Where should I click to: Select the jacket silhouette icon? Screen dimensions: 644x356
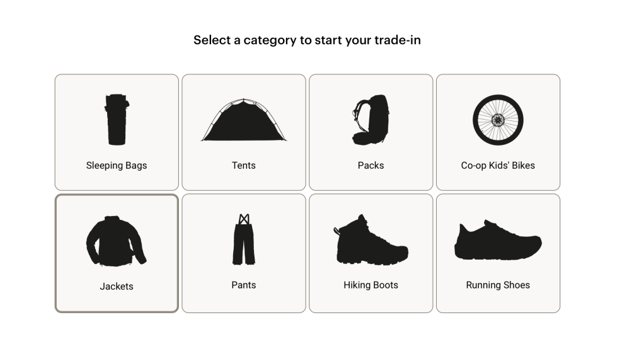[116, 241]
